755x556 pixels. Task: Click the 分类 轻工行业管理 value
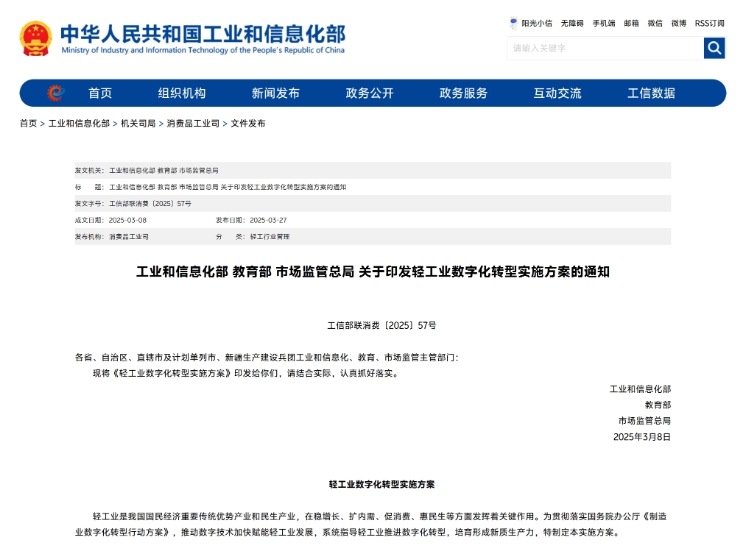coord(270,237)
